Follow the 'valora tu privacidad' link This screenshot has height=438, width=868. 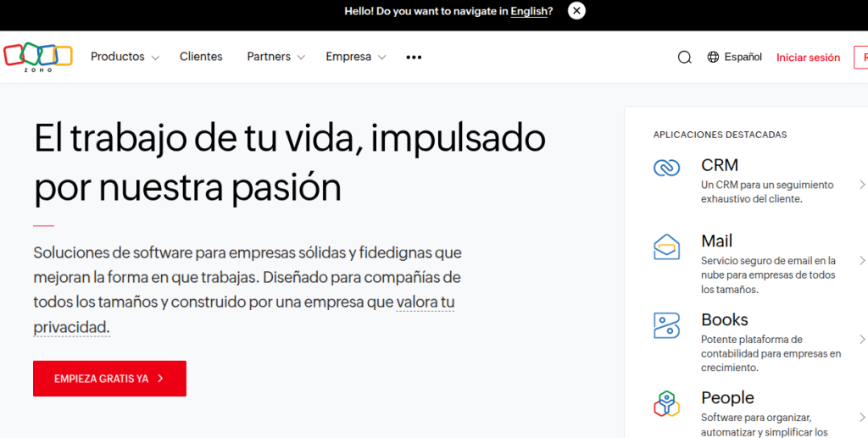425,302
